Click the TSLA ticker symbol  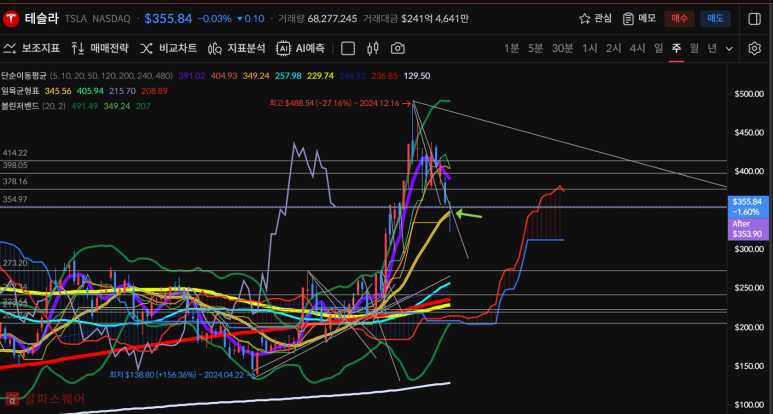point(76,19)
